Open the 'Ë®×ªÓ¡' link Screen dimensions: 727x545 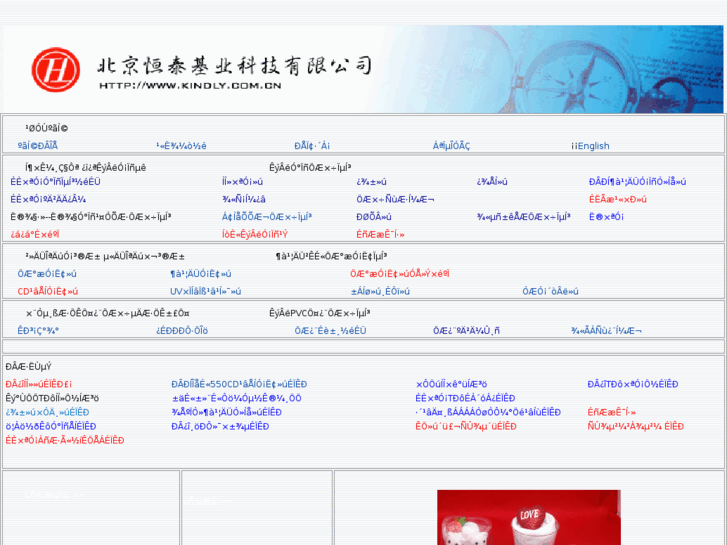[606, 217]
